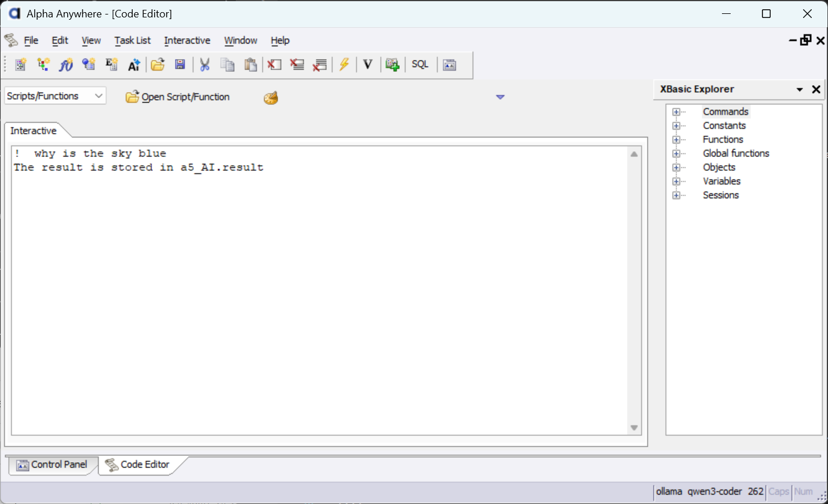Open the Interactive menu
This screenshot has width=828, height=504.
click(187, 41)
